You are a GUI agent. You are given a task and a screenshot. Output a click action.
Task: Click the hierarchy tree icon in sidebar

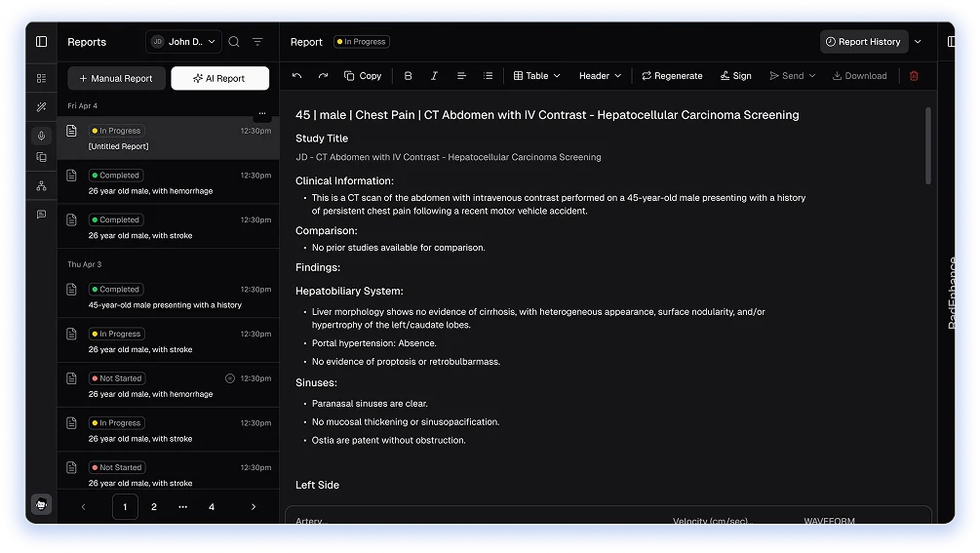click(x=41, y=185)
